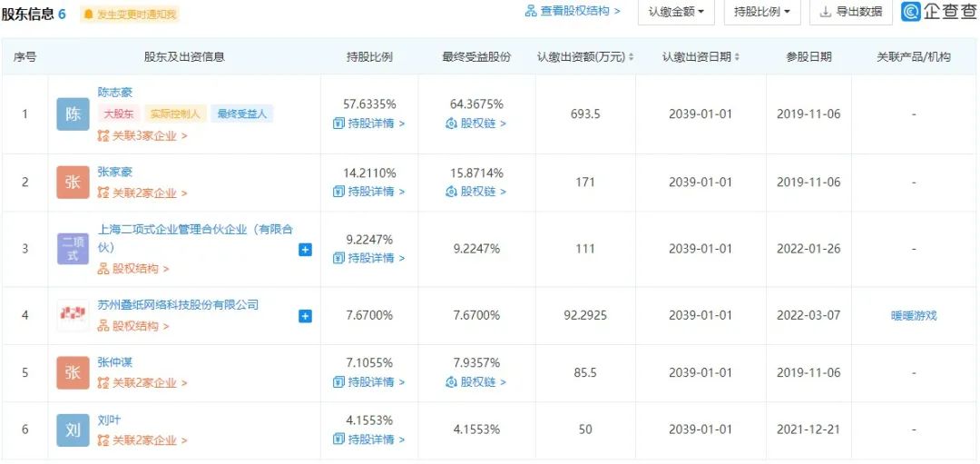
Task: Open 认缴金额 dropdown filter
Action: [676, 12]
